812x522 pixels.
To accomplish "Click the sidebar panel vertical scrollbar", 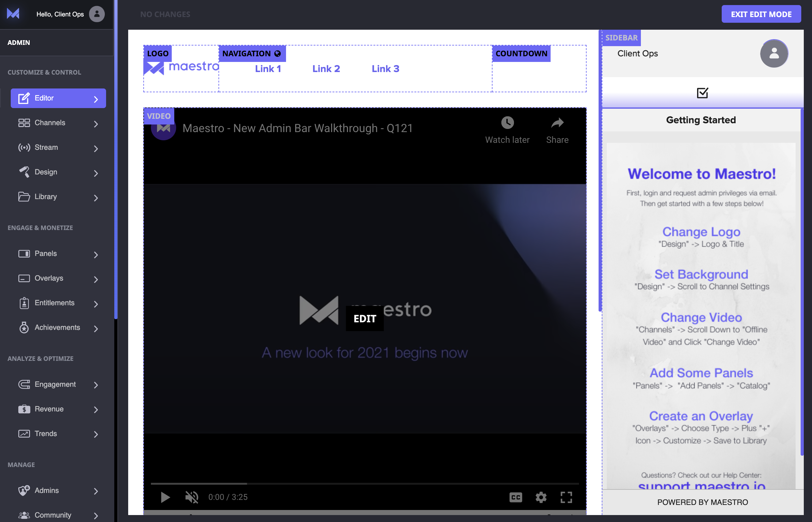I will 802,282.
